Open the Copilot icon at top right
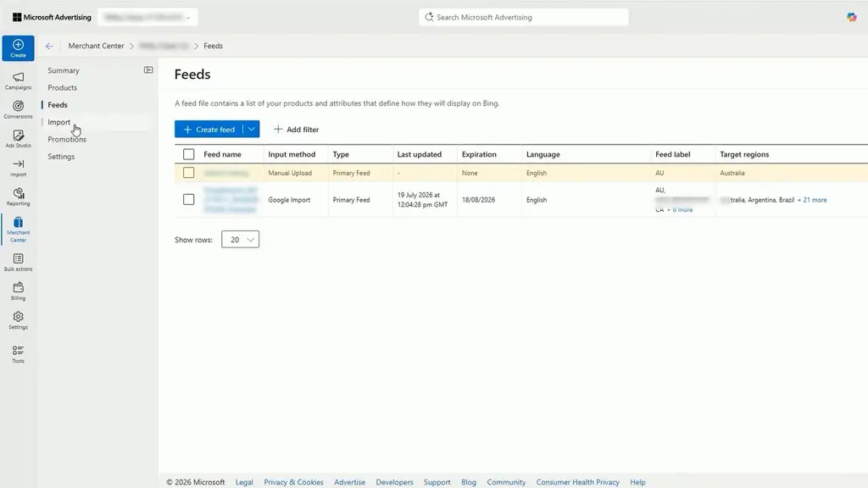The image size is (868, 488). pos(851,17)
